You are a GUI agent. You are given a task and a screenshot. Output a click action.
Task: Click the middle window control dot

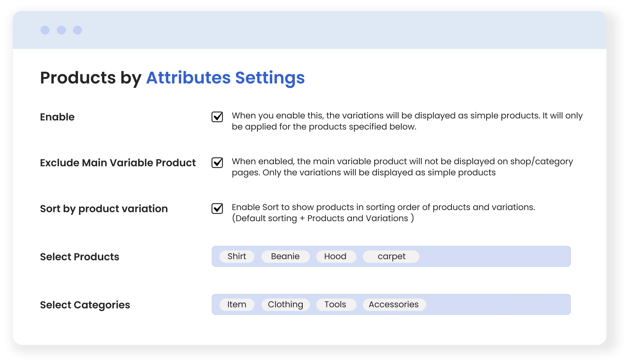coord(61,30)
